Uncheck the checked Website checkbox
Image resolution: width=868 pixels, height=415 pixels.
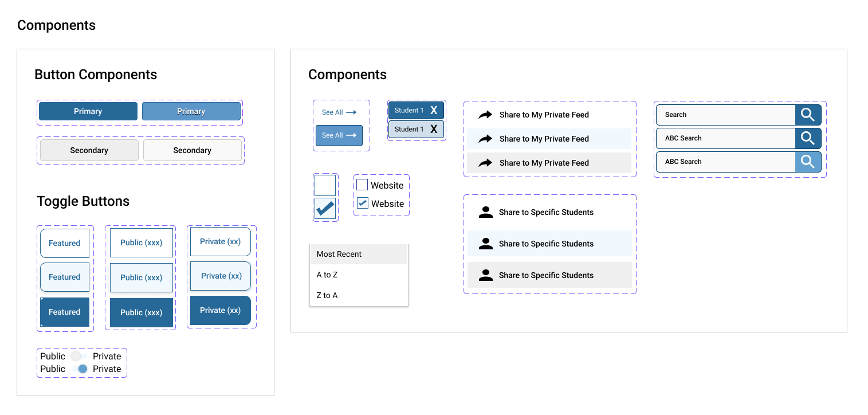363,203
